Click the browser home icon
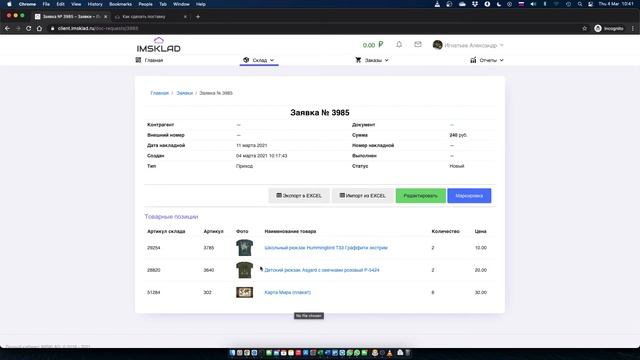Screen dimensions: 640x360 coord(39,28)
